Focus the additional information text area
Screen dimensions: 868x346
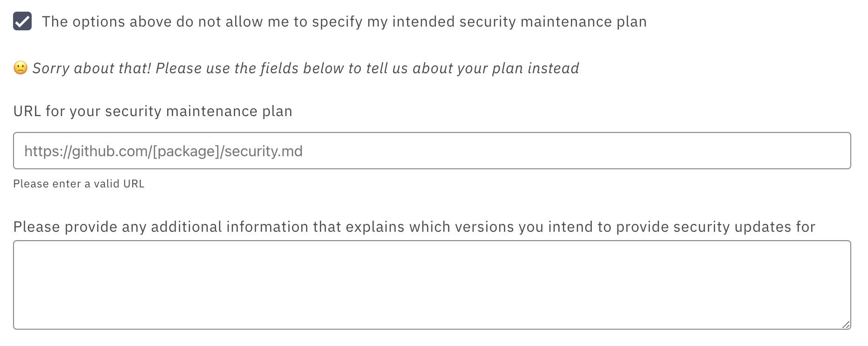pos(432,285)
